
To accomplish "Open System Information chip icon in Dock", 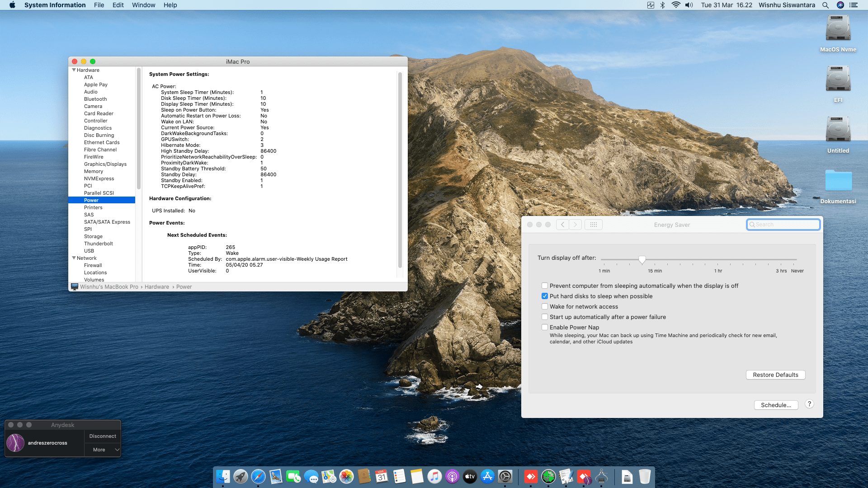I will pyautogui.click(x=601, y=476).
